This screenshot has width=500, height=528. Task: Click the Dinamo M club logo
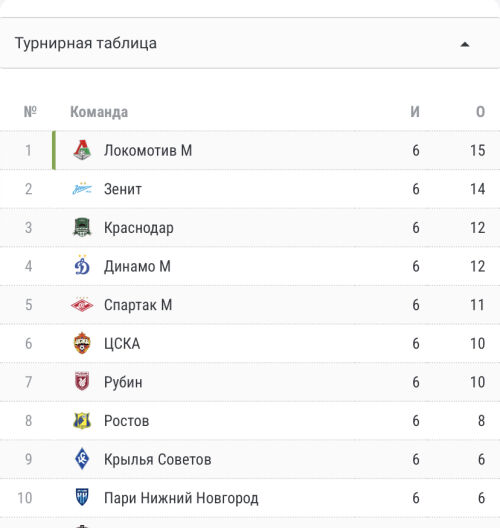click(x=82, y=265)
